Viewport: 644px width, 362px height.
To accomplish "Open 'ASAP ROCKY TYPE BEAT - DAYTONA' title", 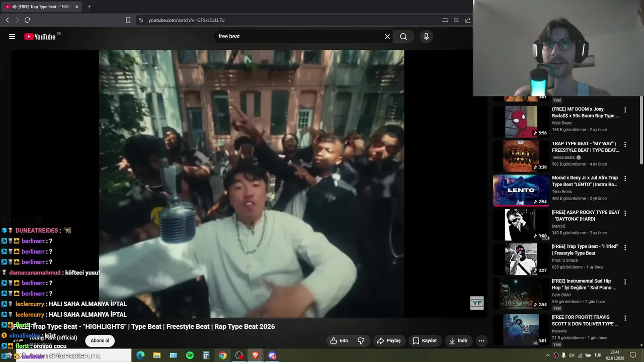I will pos(586,216).
